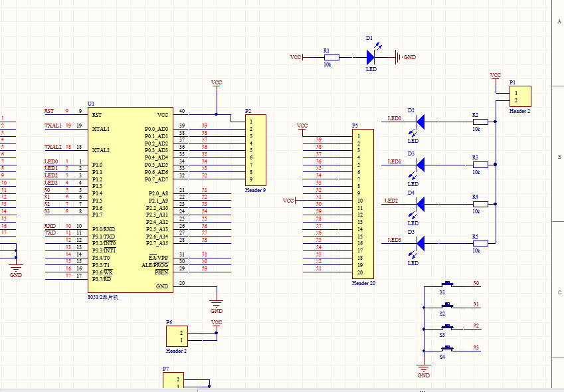The image size is (564, 392).
Task: Select push button switch S1
Action: point(448,285)
